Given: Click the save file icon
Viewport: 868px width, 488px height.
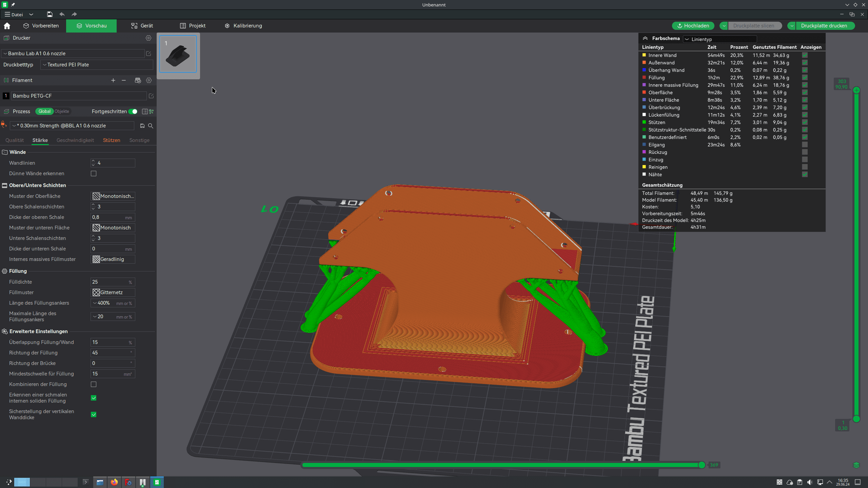Looking at the screenshot, I should coord(50,14).
